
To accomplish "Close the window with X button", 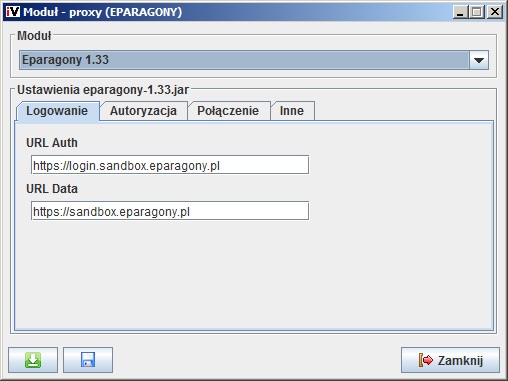I will pos(495,12).
